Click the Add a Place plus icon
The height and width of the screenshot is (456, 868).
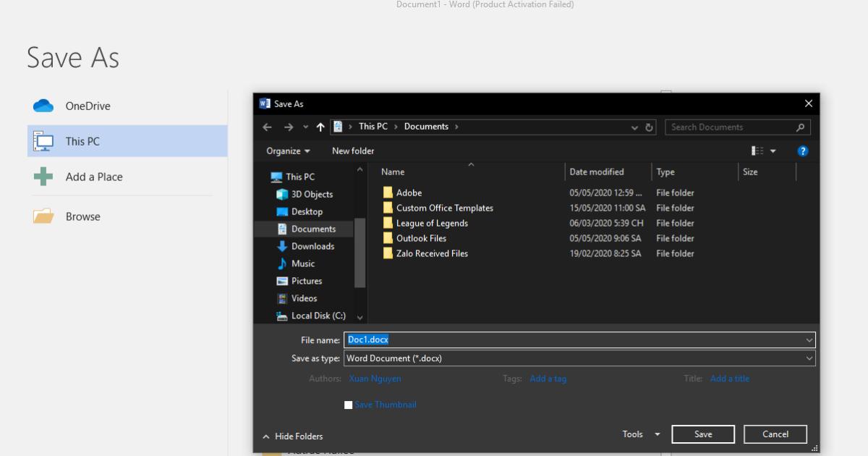(x=43, y=177)
